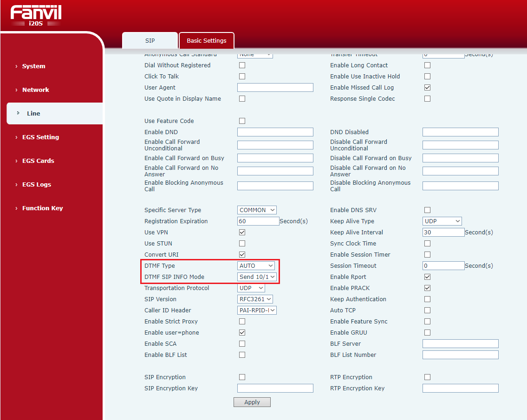Expand the Specific Server Type dropdown
Viewport: 527px width, 420px height.
(x=257, y=210)
